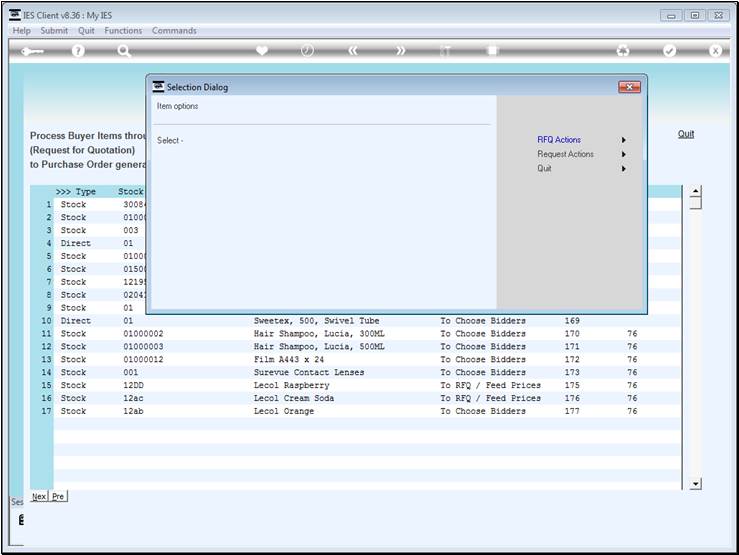Click the clock history icon

pyautogui.click(x=307, y=50)
